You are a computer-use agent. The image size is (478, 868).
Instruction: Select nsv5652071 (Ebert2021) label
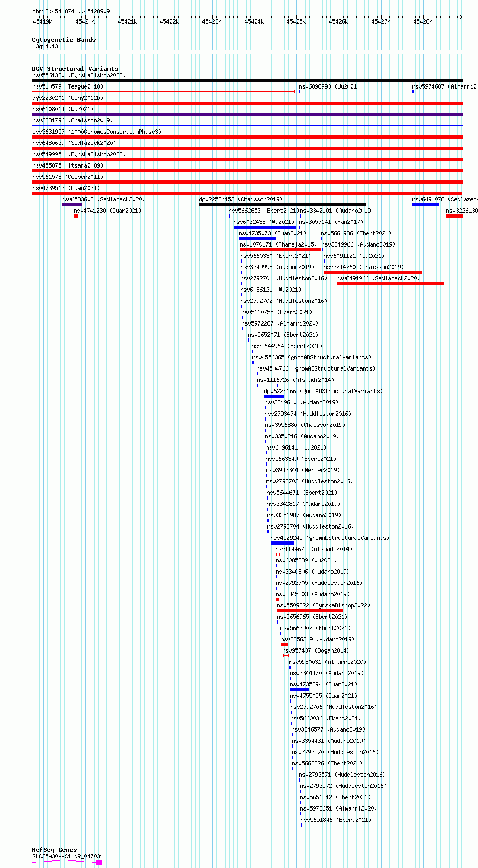pyautogui.click(x=283, y=335)
